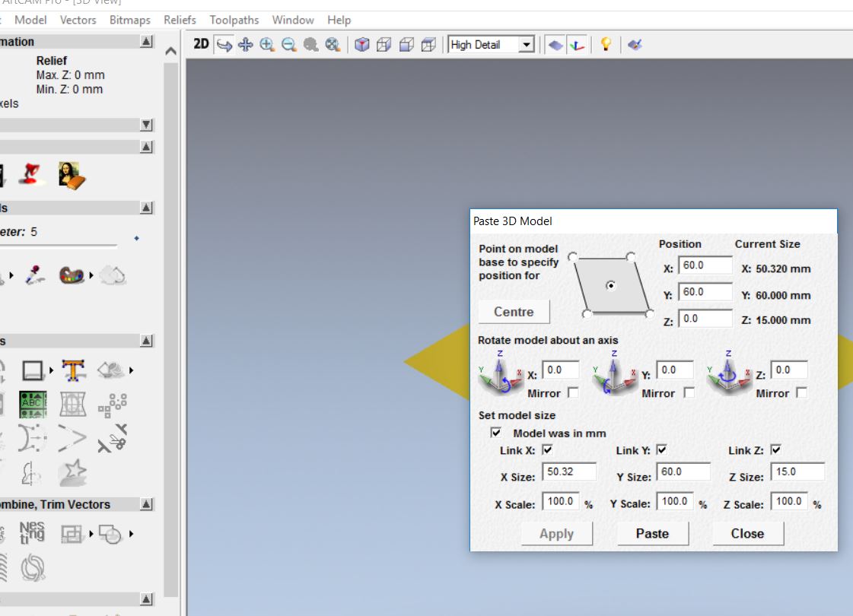This screenshot has width=853, height=616.
Task: Select the star shape vector tool
Action: pos(73,472)
